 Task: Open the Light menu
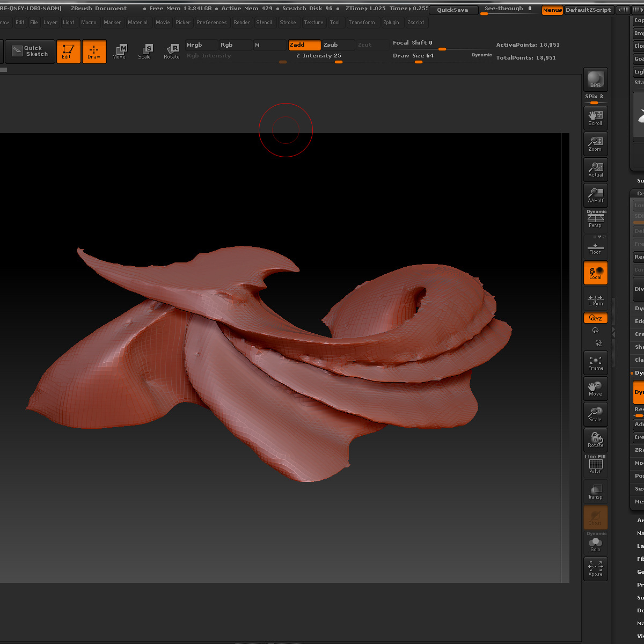pyautogui.click(x=69, y=23)
